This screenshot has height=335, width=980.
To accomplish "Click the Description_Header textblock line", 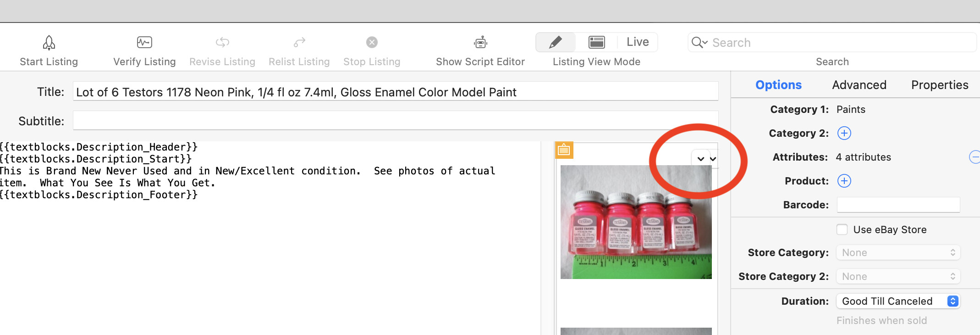I will pyautogui.click(x=99, y=147).
